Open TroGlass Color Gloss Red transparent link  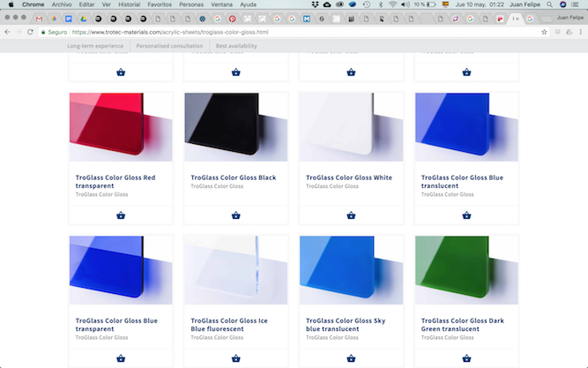(x=115, y=182)
